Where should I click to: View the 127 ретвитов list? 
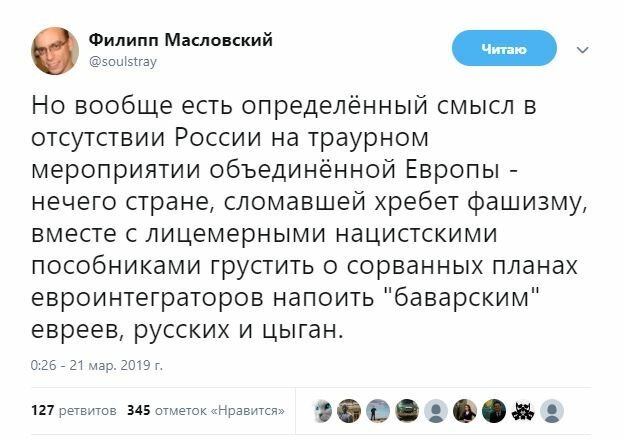(74, 410)
